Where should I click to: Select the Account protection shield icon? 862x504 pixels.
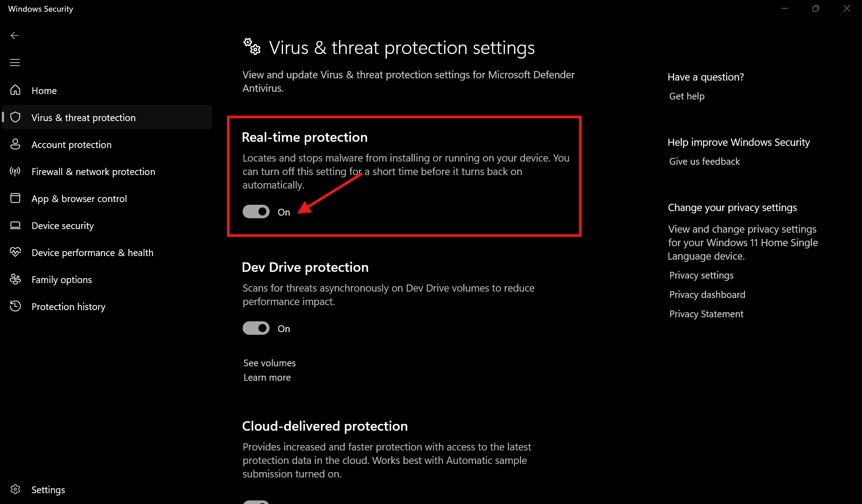click(x=15, y=144)
